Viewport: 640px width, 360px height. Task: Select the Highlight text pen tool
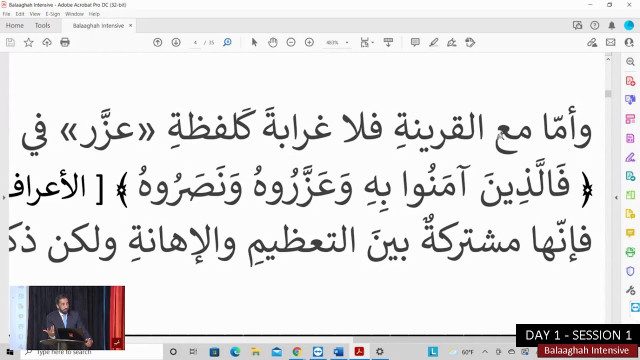433,42
